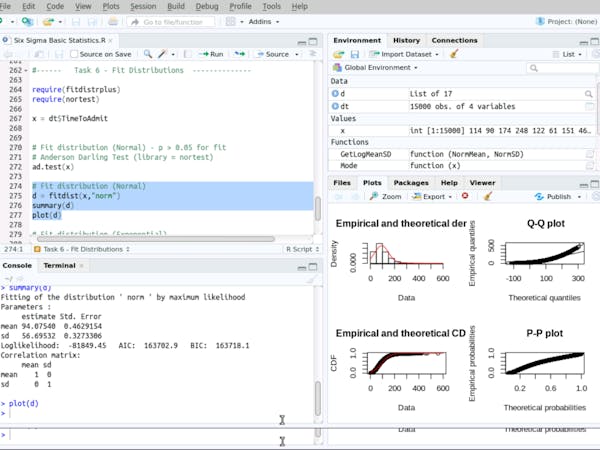Switch to the Packages tab
The height and width of the screenshot is (450, 600).
click(x=411, y=183)
